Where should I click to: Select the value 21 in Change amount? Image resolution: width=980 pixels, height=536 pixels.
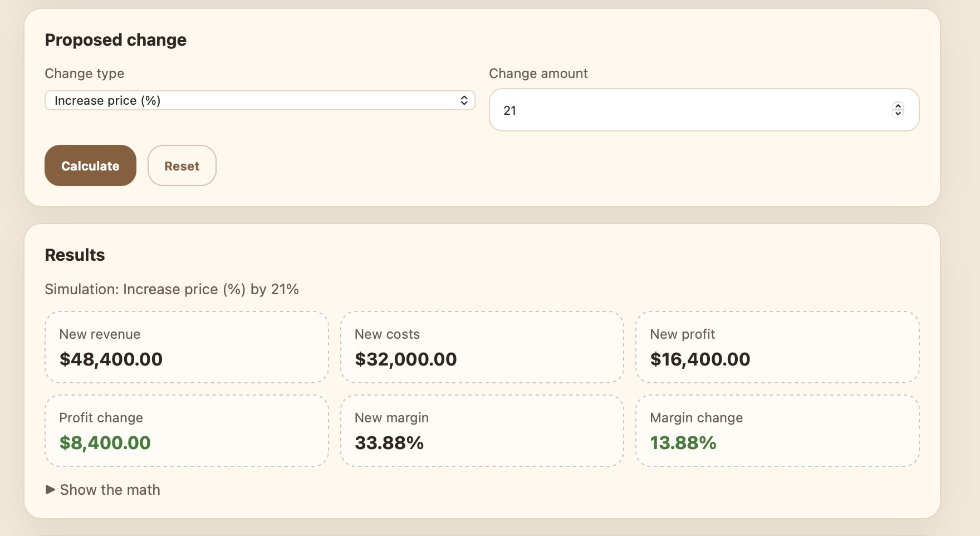point(509,110)
